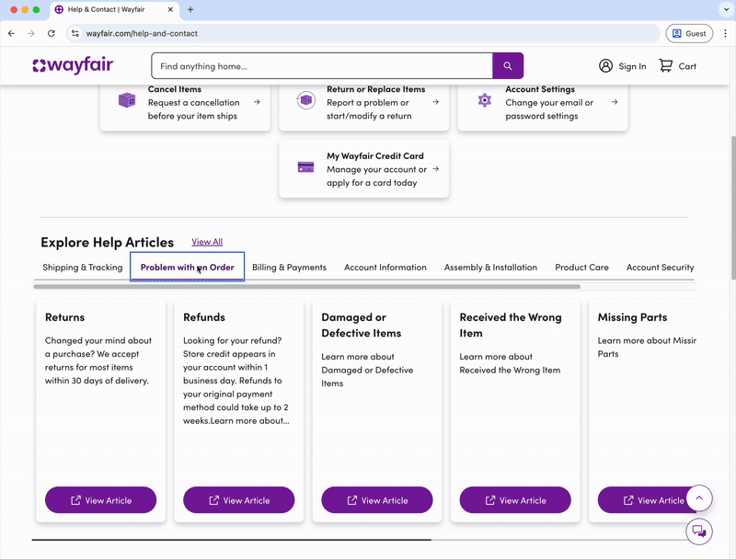
Task: Click the scroll-to-top arrow button
Action: point(699,498)
